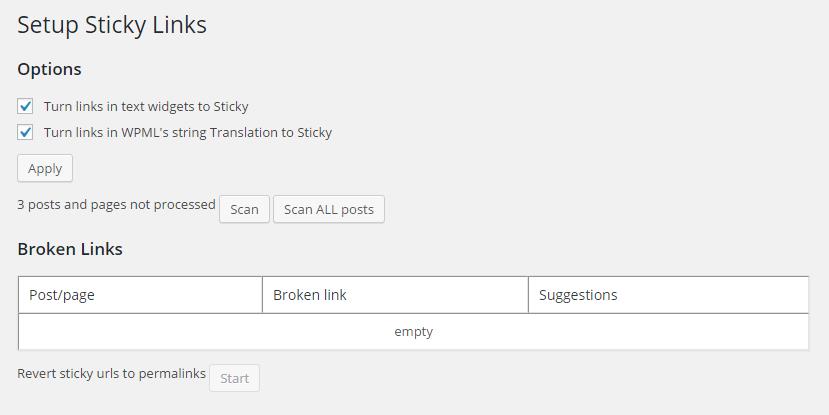The width and height of the screenshot is (829, 415).
Task: Toggle the WPML string Translation checkbox
Action: coord(25,132)
